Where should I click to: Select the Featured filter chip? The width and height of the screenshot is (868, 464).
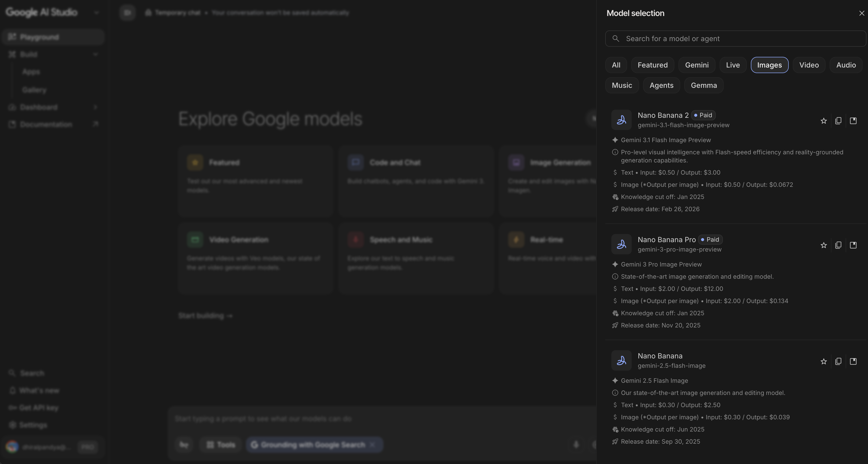tap(652, 65)
